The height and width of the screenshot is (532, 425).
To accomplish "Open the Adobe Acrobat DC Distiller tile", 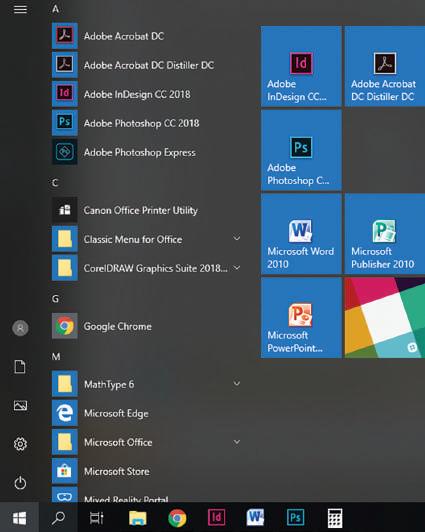I will pyautogui.click(x=385, y=66).
